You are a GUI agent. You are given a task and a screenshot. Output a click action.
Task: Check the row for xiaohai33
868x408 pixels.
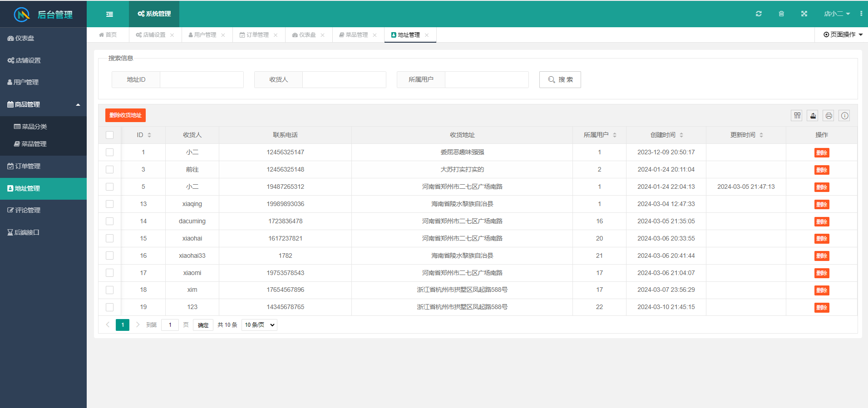coord(109,256)
